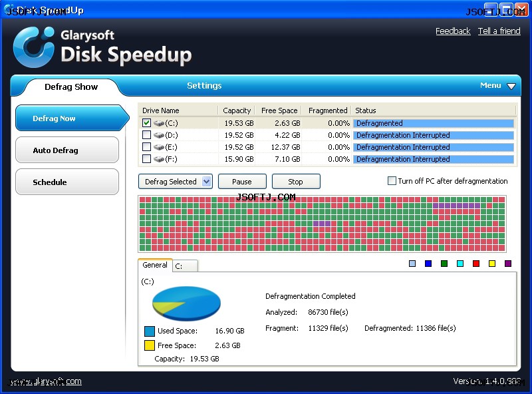Switch to the Defrag Show tab

pos(71,87)
